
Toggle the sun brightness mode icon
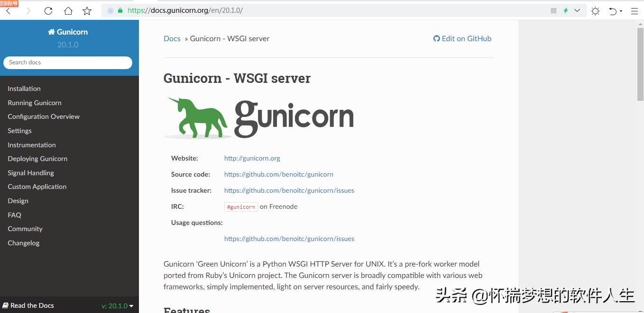[596, 11]
